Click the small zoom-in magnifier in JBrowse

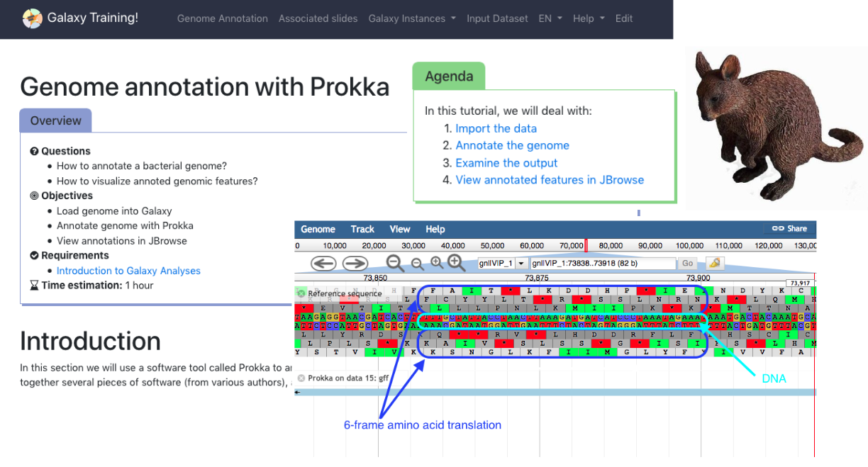[436, 263]
